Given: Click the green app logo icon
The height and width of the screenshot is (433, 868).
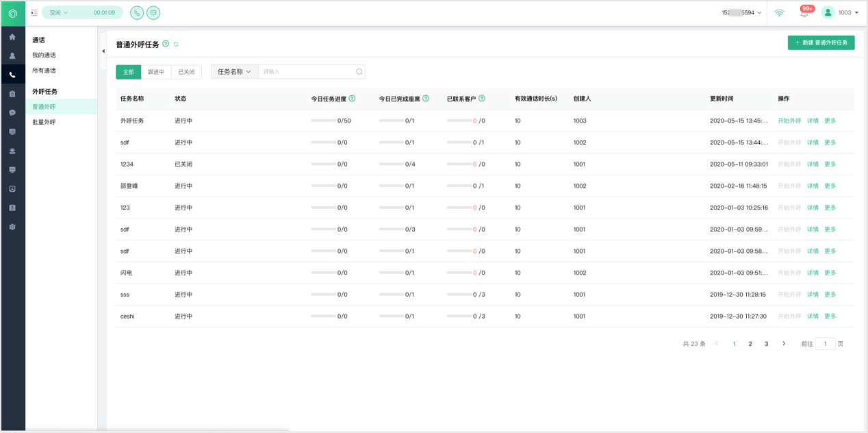Looking at the screenshot, I should click(12, 13).
